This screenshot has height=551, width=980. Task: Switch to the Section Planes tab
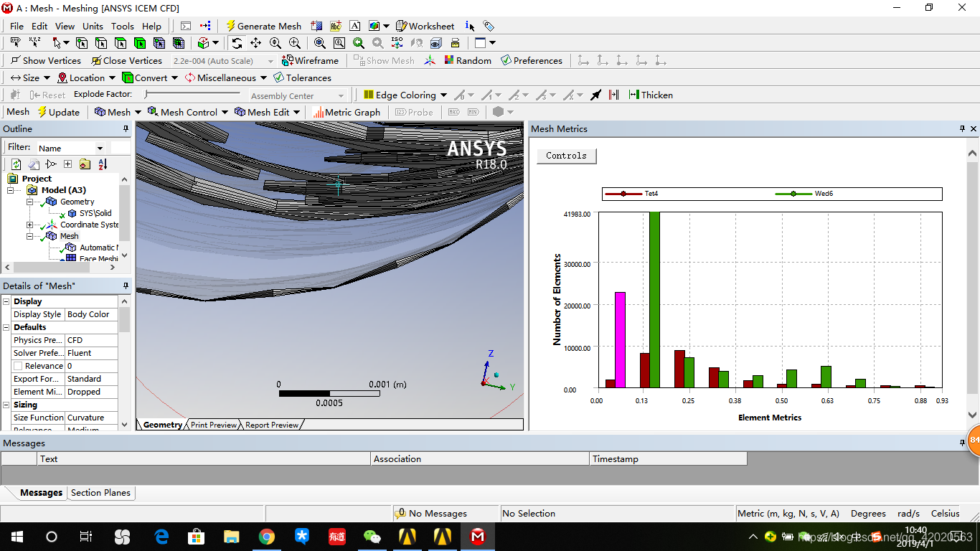click(x=100, y=493)
